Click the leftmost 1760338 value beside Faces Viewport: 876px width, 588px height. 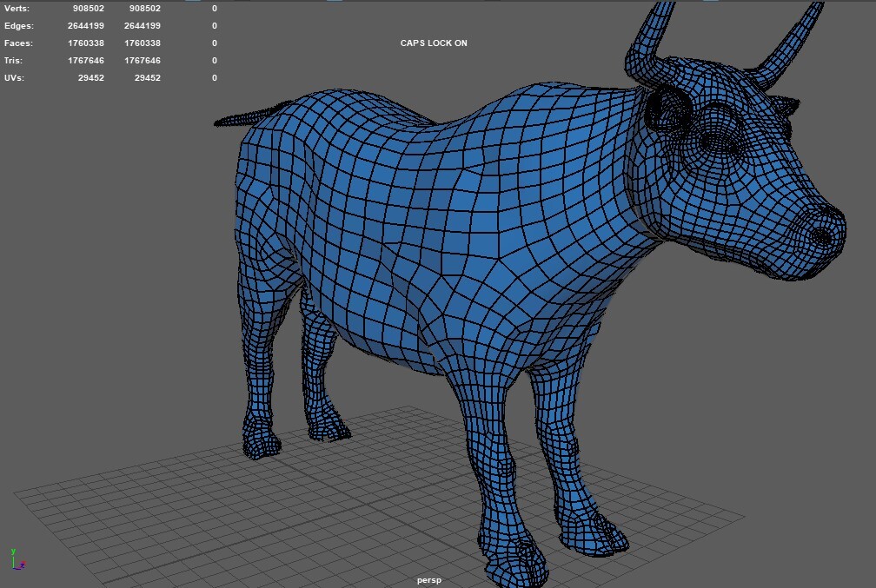[85, 43]
